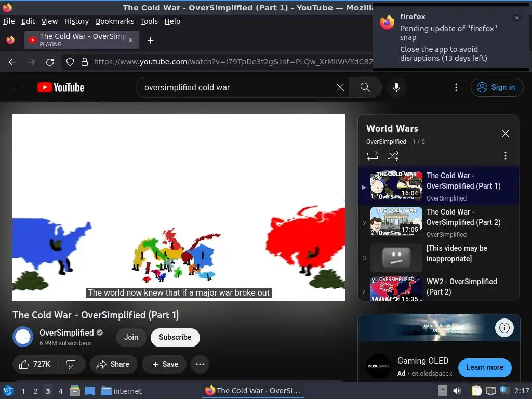Open OverSimplified channel name link
This screenshot has height=399, width=532.
(66, 332)
